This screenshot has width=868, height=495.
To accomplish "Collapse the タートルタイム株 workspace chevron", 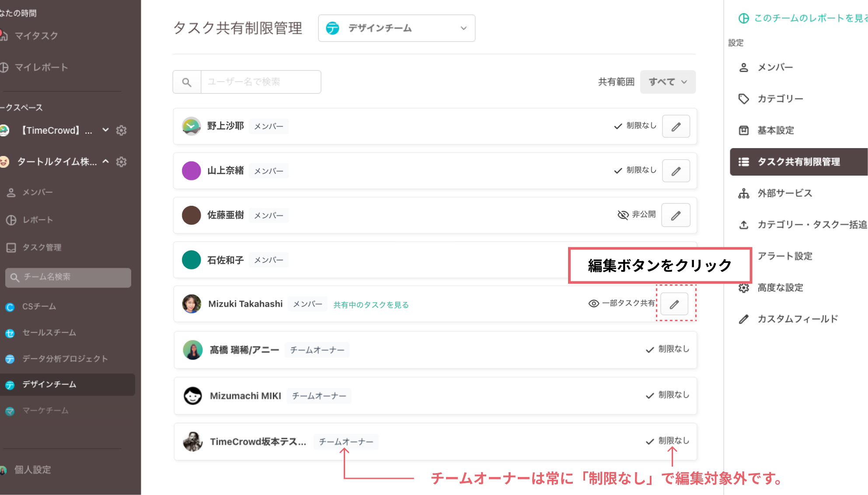I will point(106,162).
